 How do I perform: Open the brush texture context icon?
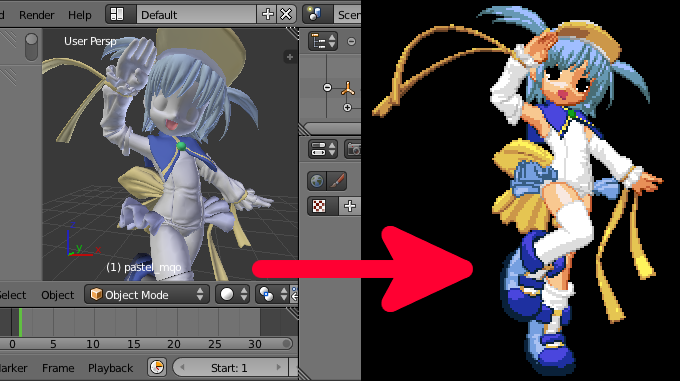point(337,181)
